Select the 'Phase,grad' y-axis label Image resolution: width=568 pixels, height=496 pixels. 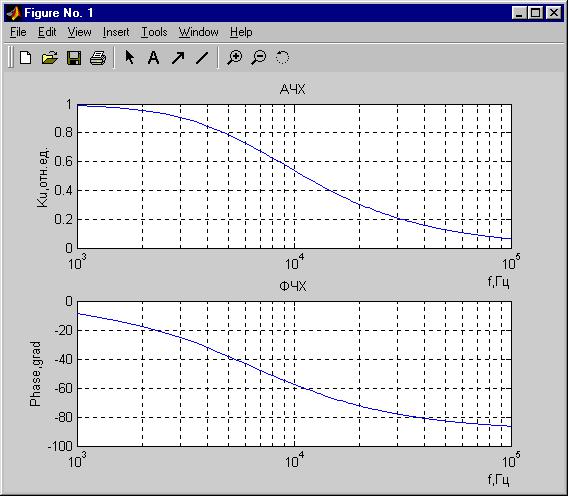tap(35, 374)
